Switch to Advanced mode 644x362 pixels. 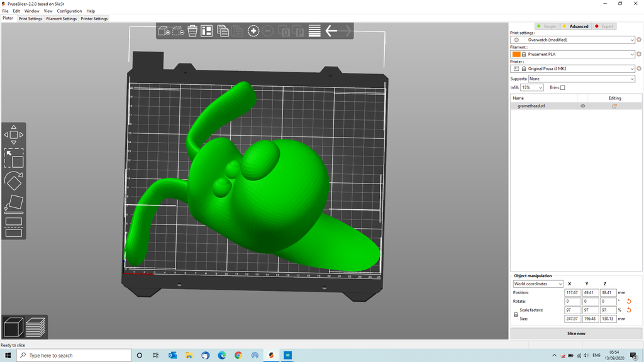(x=575, y=26)
